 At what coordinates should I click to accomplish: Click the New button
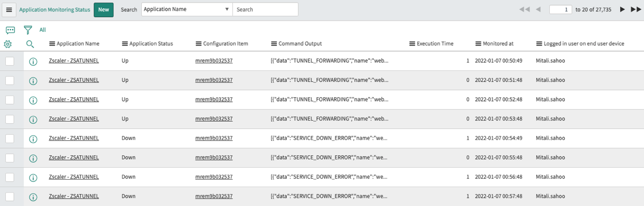pyautogui.click(x=104, y=9)
